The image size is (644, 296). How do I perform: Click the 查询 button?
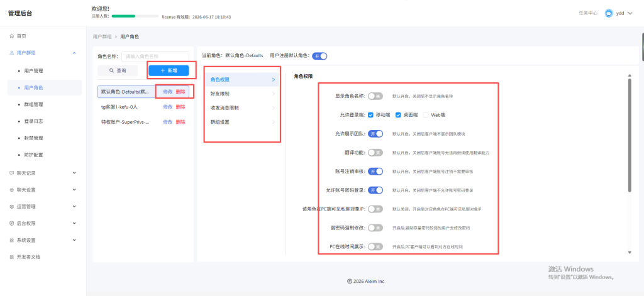(118, 70)
